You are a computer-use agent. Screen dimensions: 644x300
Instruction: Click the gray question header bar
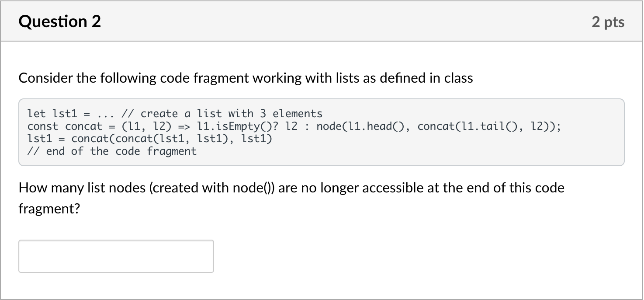point(322,21)
